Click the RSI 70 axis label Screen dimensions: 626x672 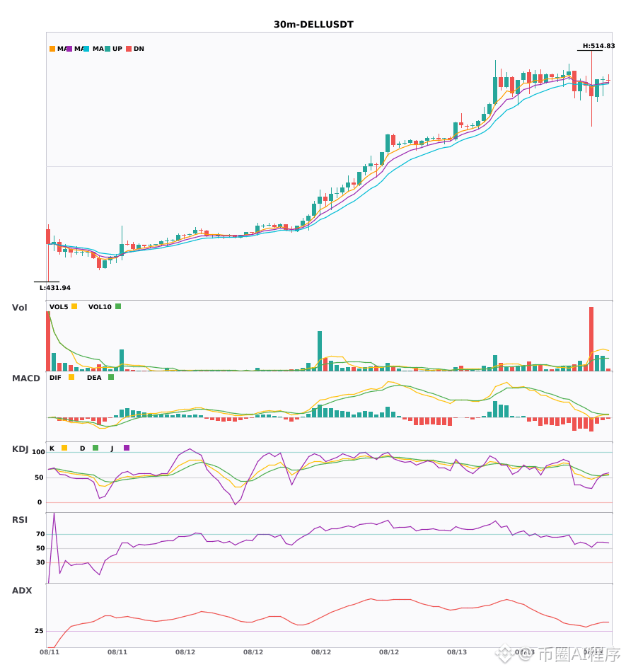[x=40, y=534]
